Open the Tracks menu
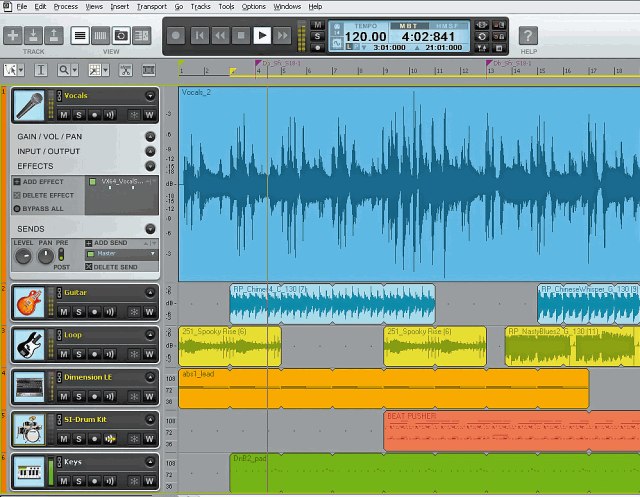The height and width of the screenshot is (497, 640). coord(200,7)
